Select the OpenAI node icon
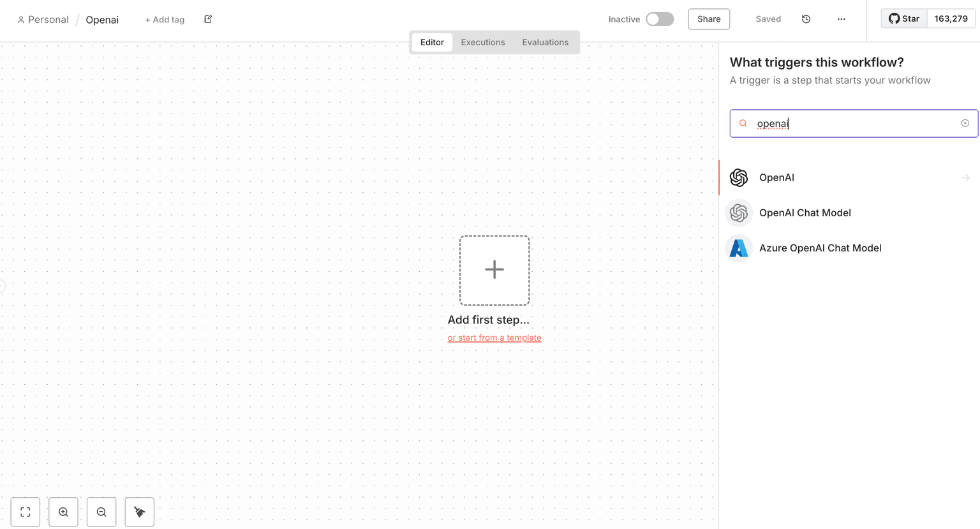Viewport: 980px width, 529px height. coord(738,177)
